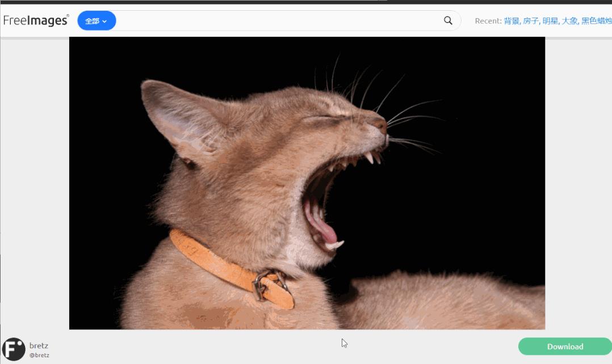Click the magnifying glass search icon

(x=448, y=20)
